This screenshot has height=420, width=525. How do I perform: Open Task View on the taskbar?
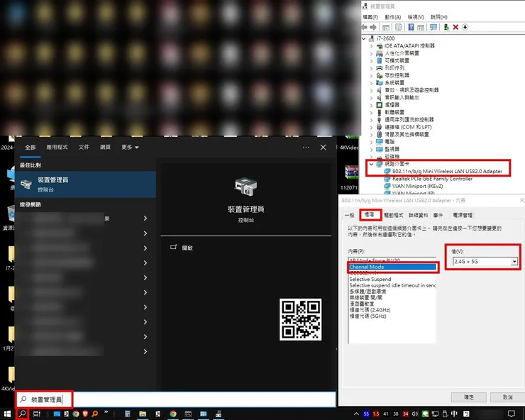[x=37, y=414]
